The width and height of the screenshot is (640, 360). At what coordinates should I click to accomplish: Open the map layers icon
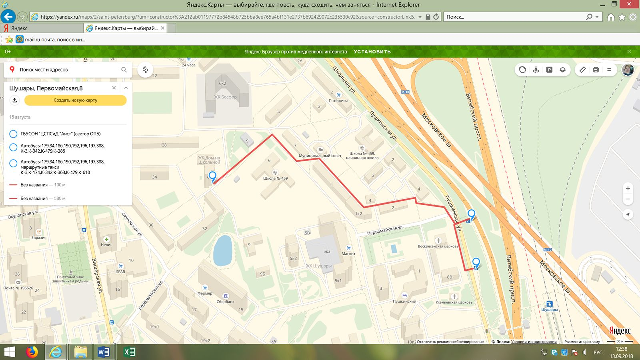(562, 70)
